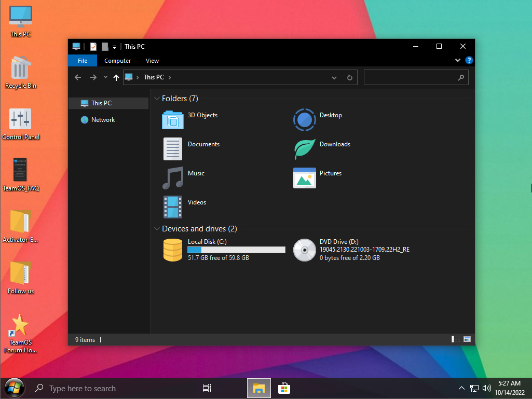This screenshot has width=532, height=399.
Task: Select the Local Disk (C:) drive icon
Action: click(173, 250)
